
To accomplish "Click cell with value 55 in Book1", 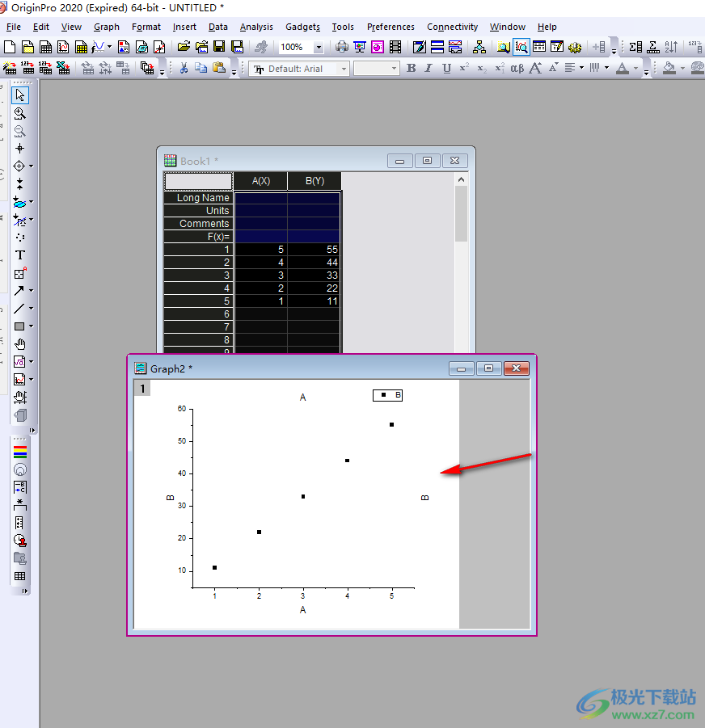I will coord(314,250).
